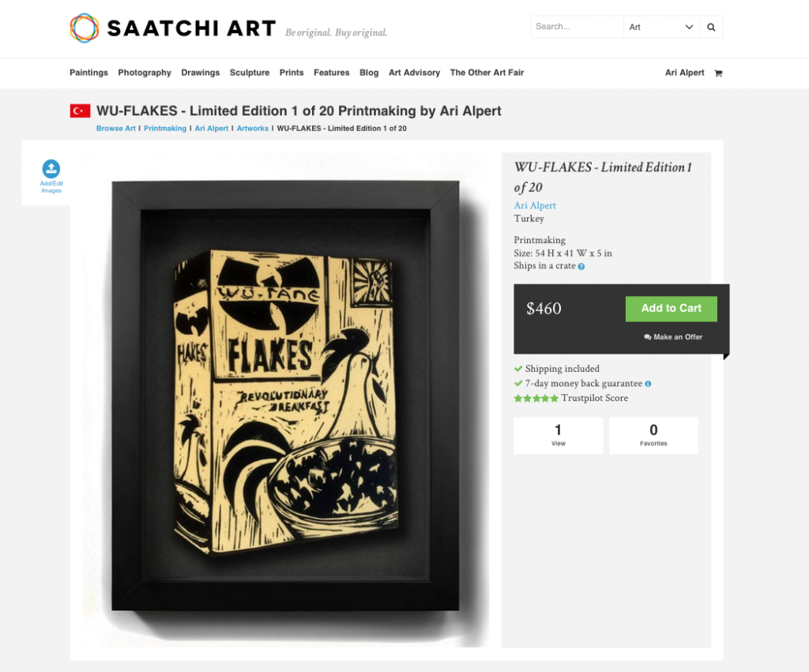This screenshot has height=672, width=809.
Task: Click the Make an Offer chat icon
Action: (x=648, y=337)
